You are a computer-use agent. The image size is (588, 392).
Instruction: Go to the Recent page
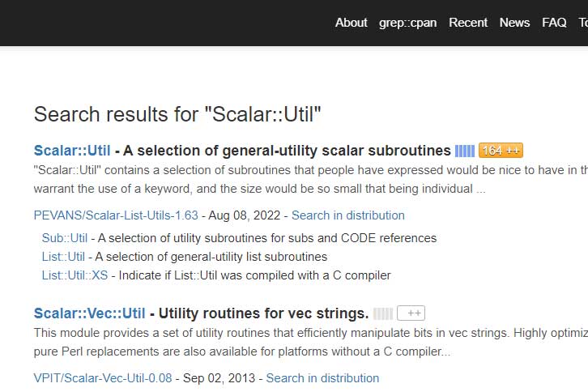[468, 23]
